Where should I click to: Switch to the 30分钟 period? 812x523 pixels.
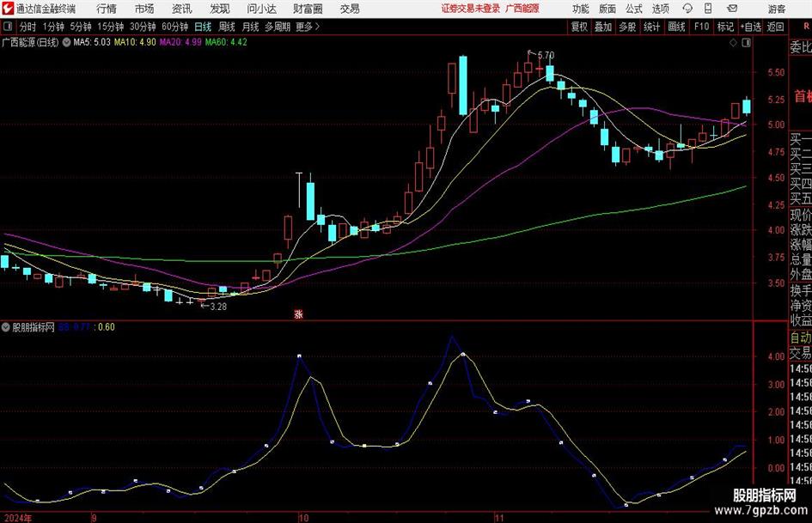[x=143, y=27]
